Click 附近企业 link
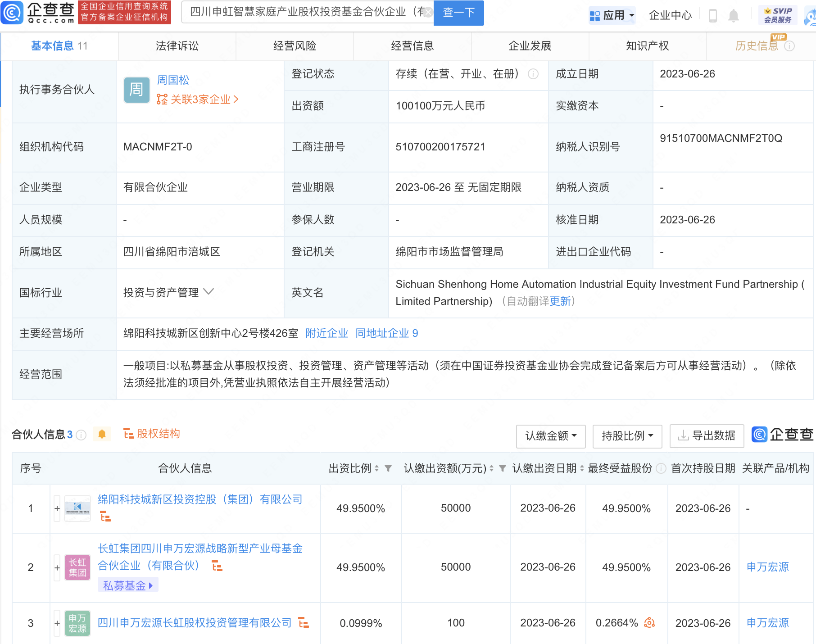The width and height of the screenshot is (816, 644). (x=327, y=333)
